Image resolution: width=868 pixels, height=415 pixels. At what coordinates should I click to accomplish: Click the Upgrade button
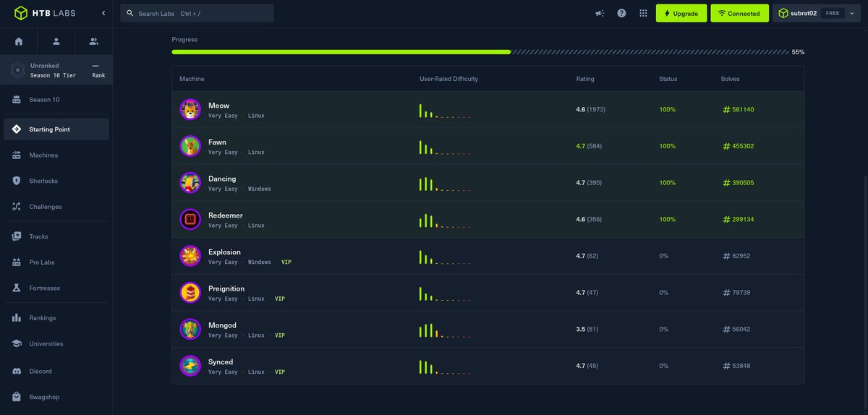(681, 13)
